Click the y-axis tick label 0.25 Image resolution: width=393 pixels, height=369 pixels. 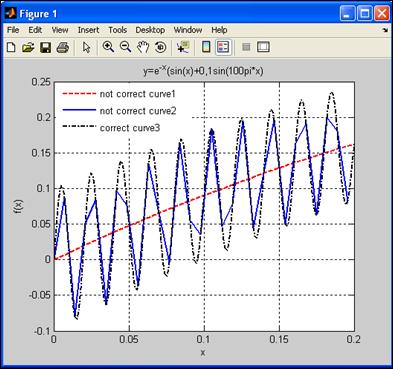[x=41, y=82]
